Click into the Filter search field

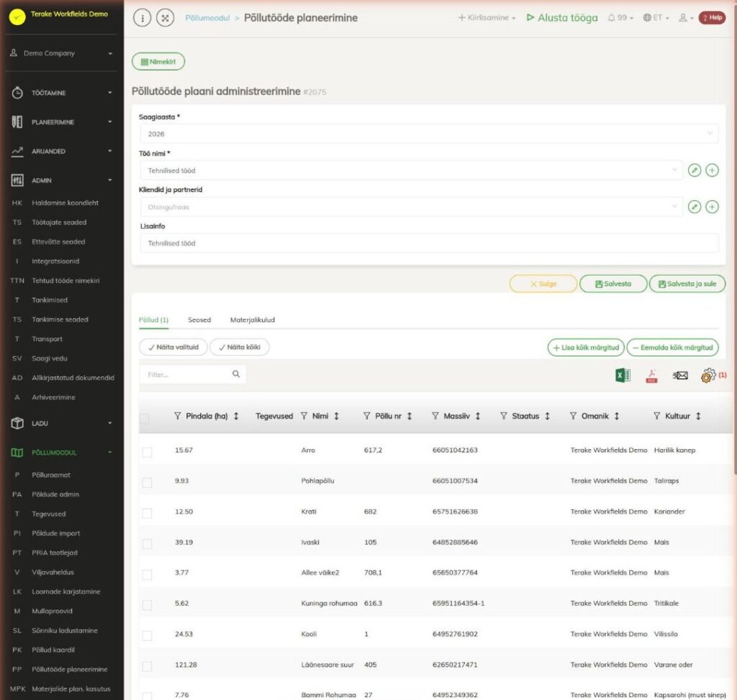187,374
